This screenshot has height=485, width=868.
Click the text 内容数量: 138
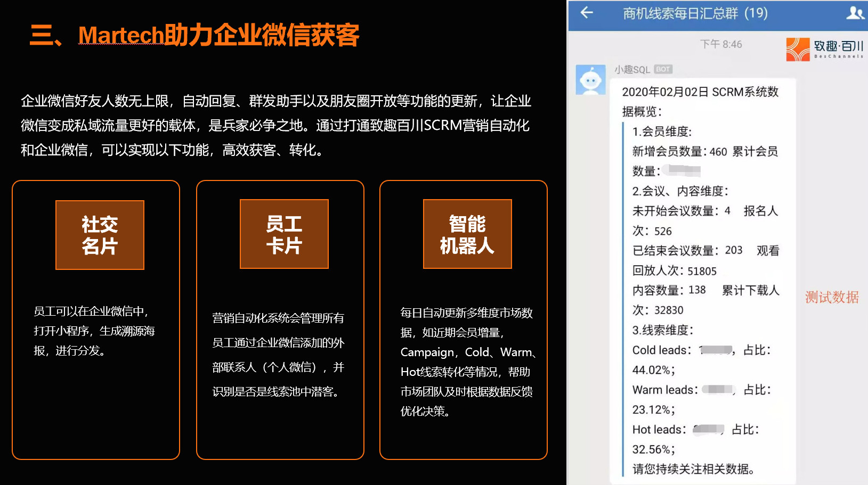[669, 290]
